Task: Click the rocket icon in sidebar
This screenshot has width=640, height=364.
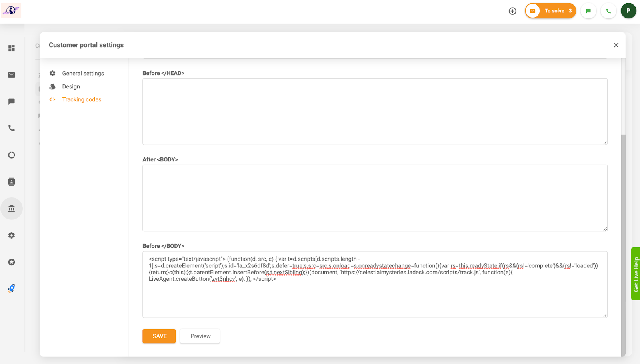Action: pyautogui.click(x=12, y=288)
